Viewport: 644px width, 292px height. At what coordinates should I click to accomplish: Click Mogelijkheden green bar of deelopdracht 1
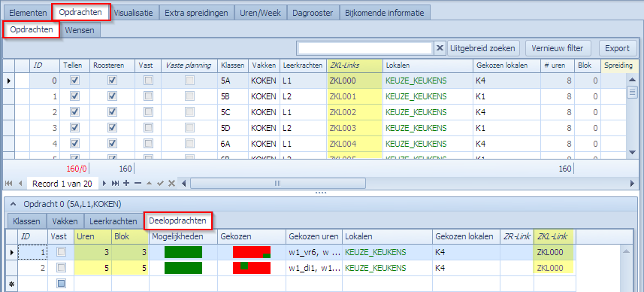point(183,252)
